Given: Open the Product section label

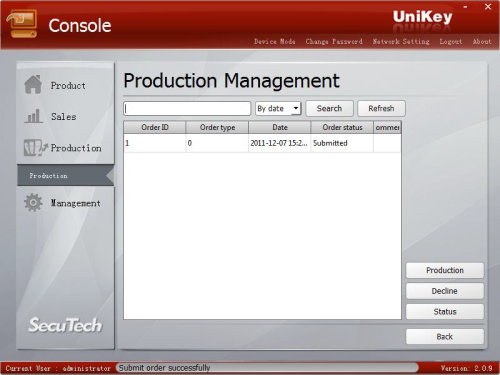Looking at the screenshot, I should [x=68, y=86].
